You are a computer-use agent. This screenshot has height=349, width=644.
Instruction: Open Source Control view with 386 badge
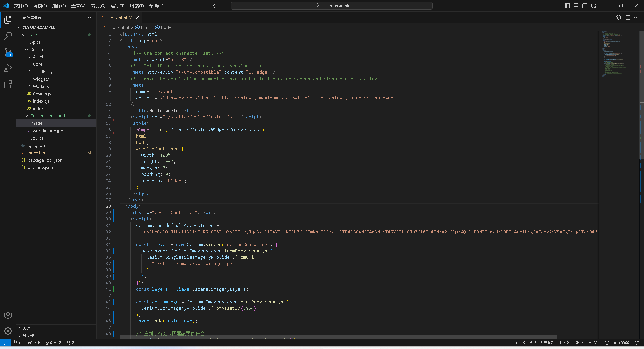8,52
